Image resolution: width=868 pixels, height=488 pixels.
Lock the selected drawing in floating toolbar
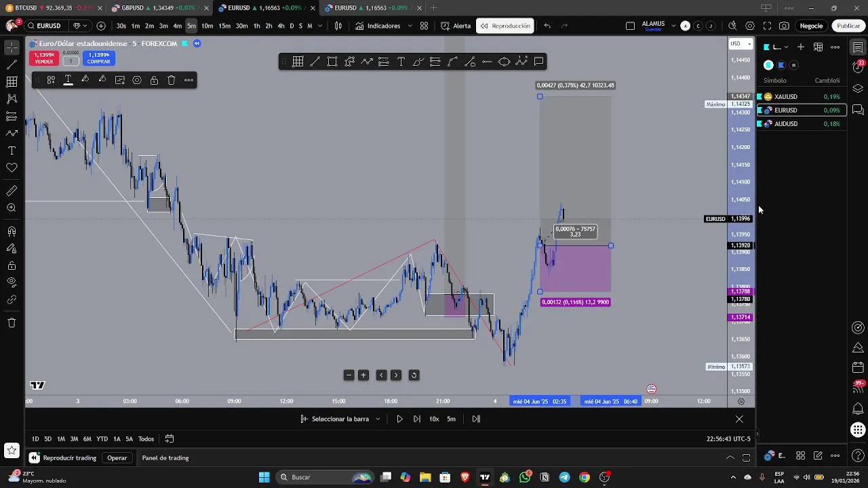point(154,80)
